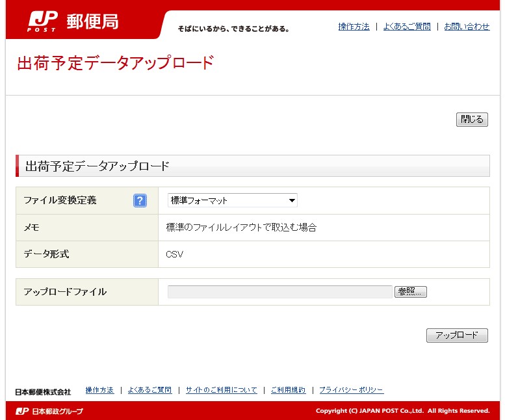This screenshot has height=420, width=505.
Task: Open よくあるご質問 link in the top header
Action: (406, 27)
